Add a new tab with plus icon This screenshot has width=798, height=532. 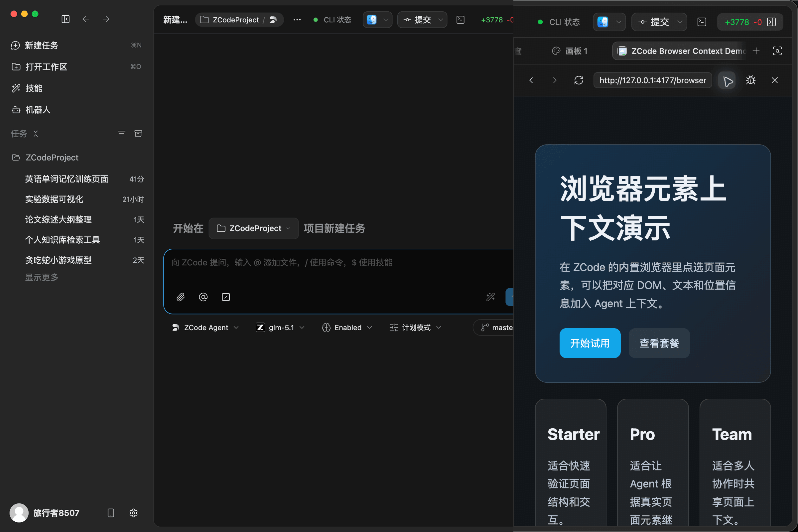click(756, 51)
